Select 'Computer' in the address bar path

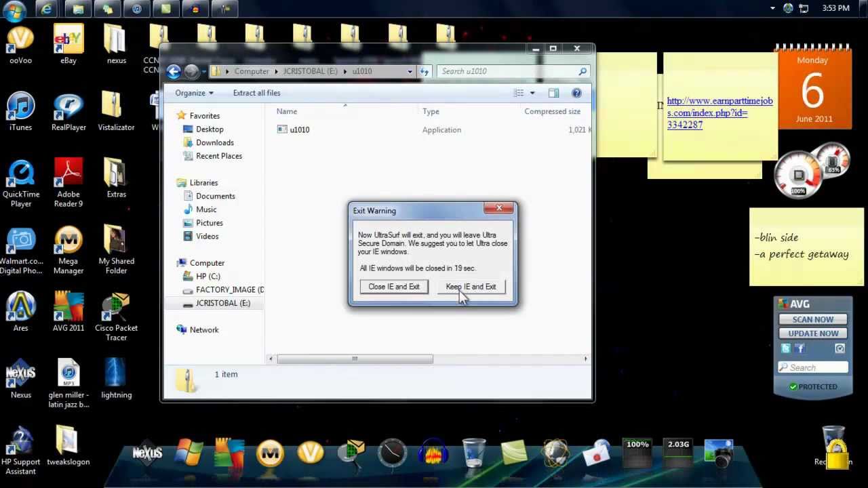tap(252, 71)
